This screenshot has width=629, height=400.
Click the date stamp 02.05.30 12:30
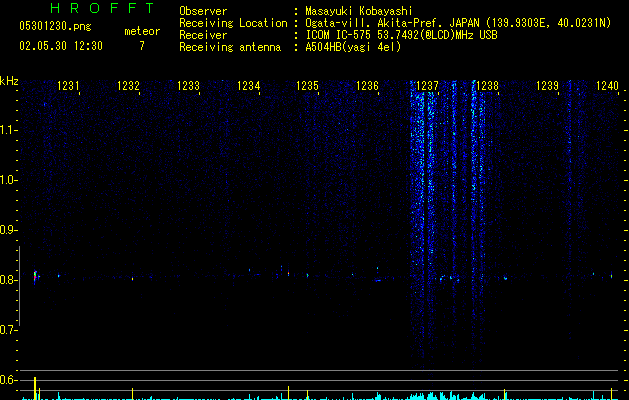pos(61,46)
